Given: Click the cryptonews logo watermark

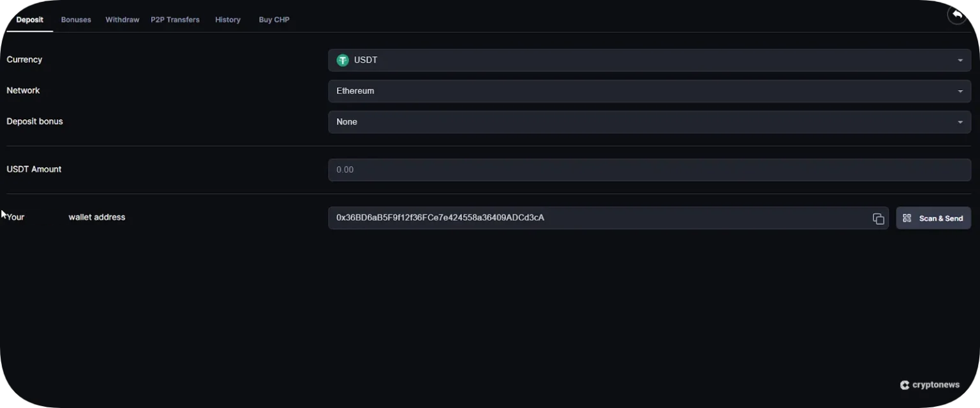Looking at the screenshot, I should pos(930,385).
